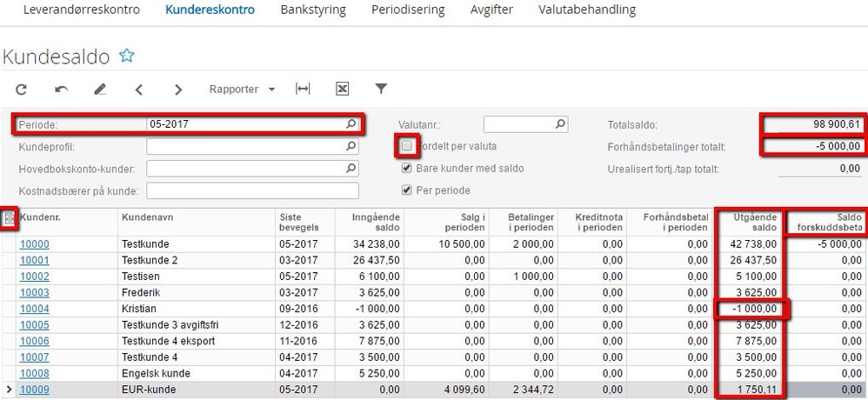Undo changes with the undo arrow
This screenshot has height=400, width=868.
click(x=62, y=89)
